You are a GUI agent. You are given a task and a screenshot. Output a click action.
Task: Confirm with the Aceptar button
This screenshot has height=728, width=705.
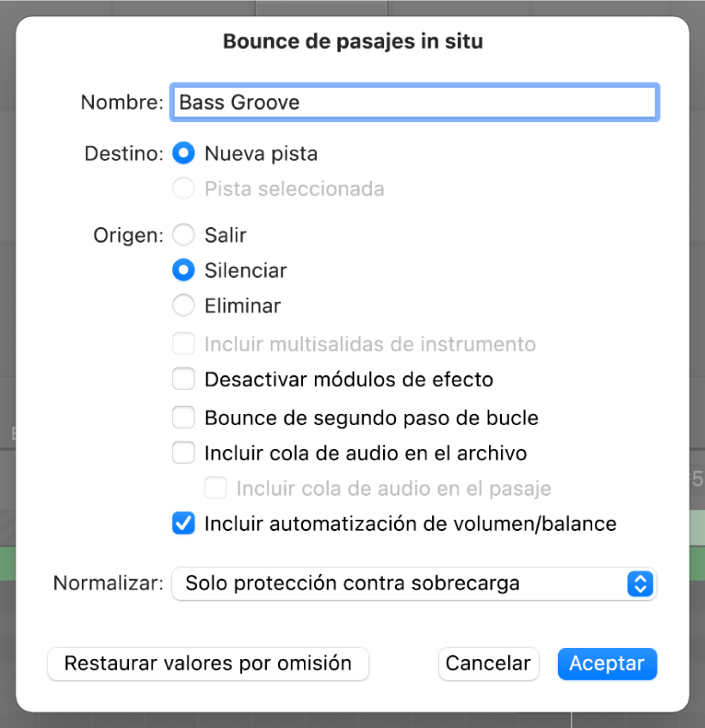[x=607, y=663]
